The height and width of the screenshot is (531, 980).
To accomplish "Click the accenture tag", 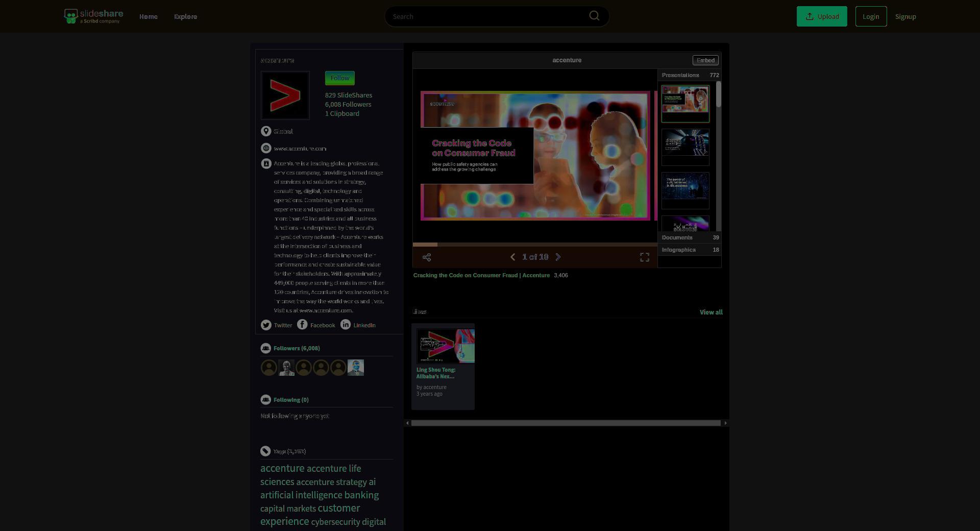I will pyautogui.click(x=282, y=468).
